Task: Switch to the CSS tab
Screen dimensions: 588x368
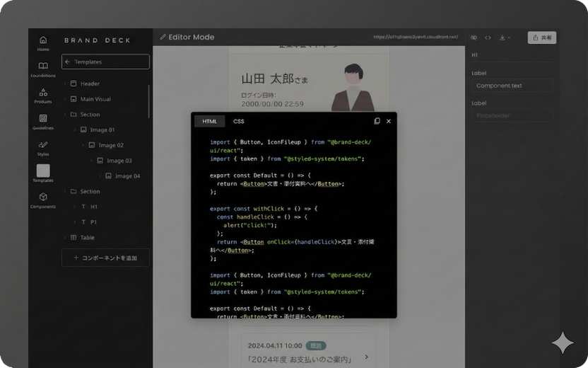Action: click(239, 121)
